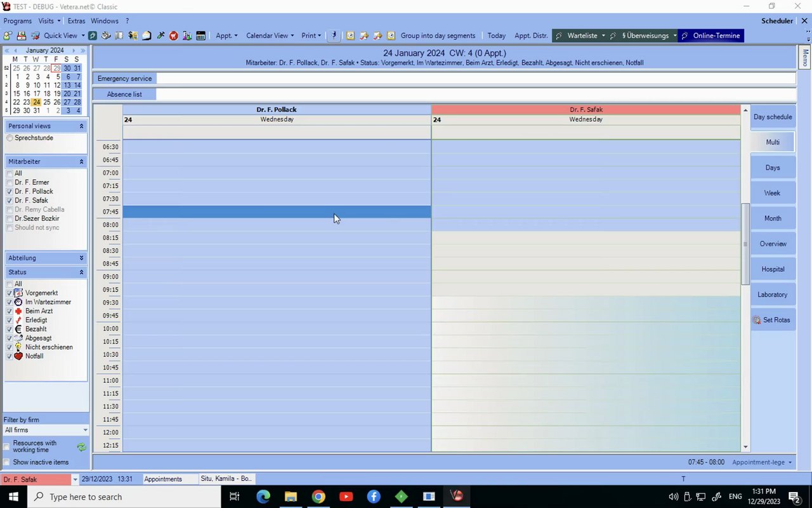Check the All checkbox under Mitarbeiter
Image resolution: width=812 pixels, height=508 pixels.
point(10,173)
